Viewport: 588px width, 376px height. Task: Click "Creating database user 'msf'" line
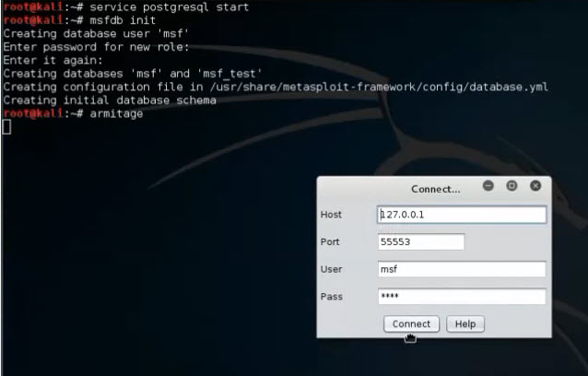coord(96,34)
